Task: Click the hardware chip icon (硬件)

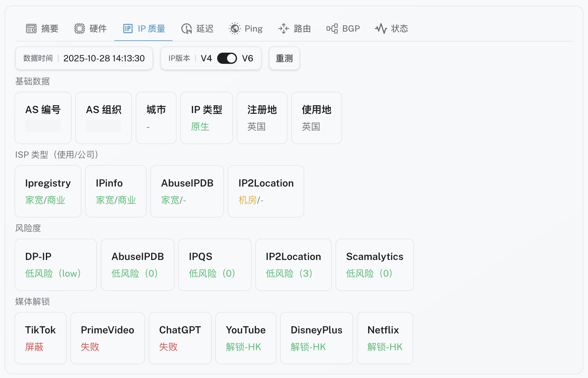Action: [x=80, y=29]
